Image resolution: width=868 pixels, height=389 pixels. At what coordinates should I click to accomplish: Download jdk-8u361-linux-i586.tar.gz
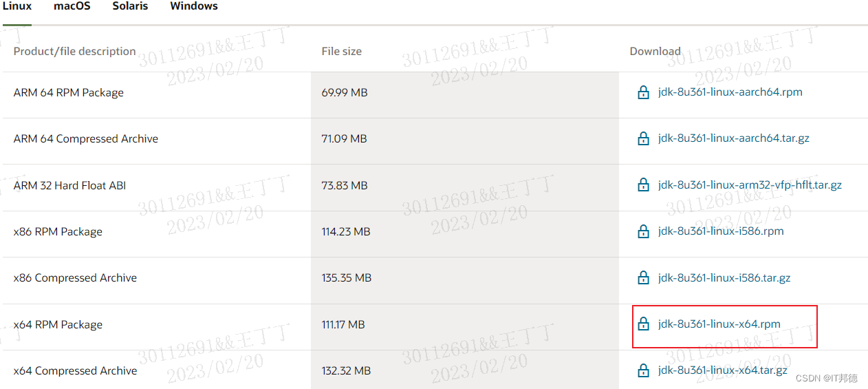[724, 278]
